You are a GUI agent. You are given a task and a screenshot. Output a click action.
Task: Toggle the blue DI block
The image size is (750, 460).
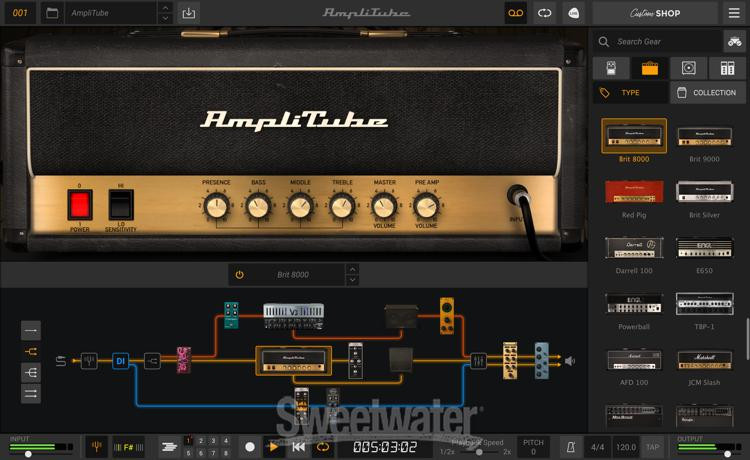point(121,361)
